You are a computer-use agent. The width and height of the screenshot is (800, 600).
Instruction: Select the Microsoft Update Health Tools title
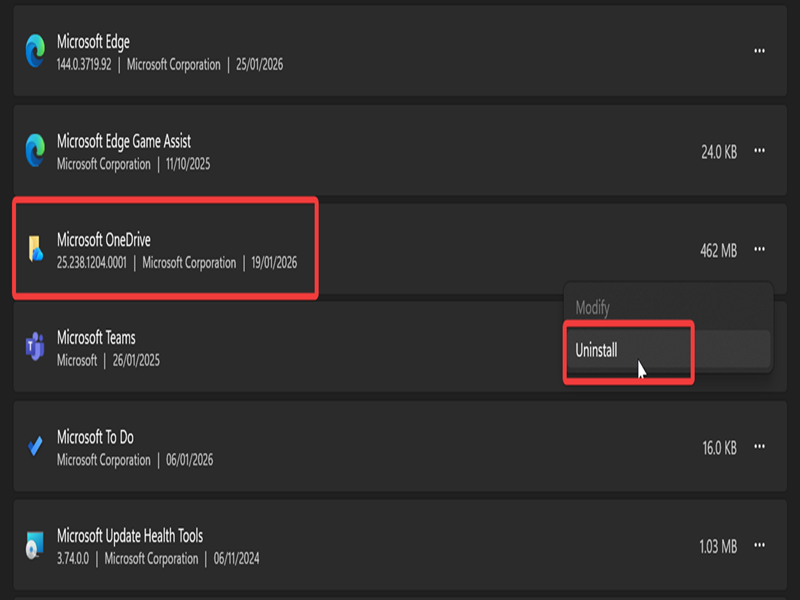pos(130,536)
